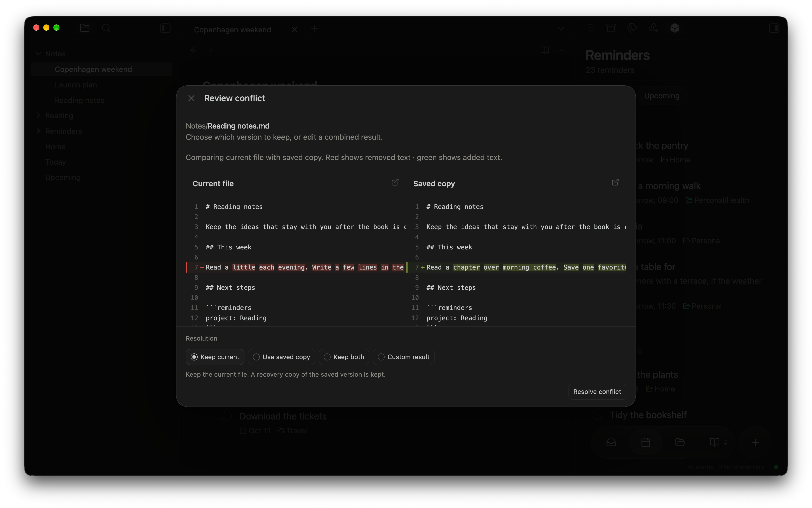Toggle the right sidebar panel icon
This screenshot has height=508, width=812.
pos(774,28)
